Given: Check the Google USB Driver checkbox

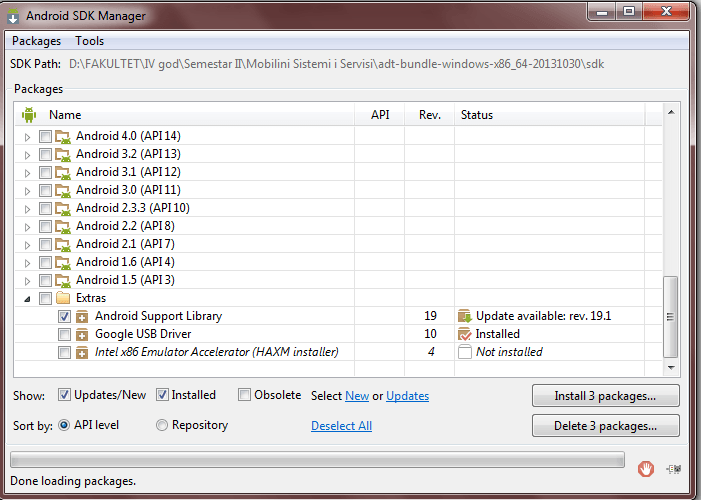Looking at the screenshot, I should 64,335.
